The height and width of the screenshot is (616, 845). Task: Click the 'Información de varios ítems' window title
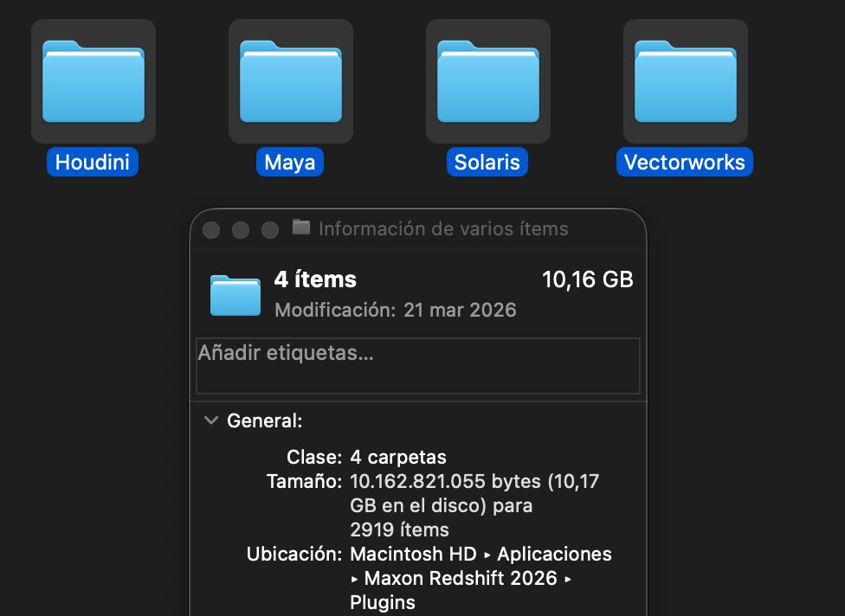pos(443,229)
